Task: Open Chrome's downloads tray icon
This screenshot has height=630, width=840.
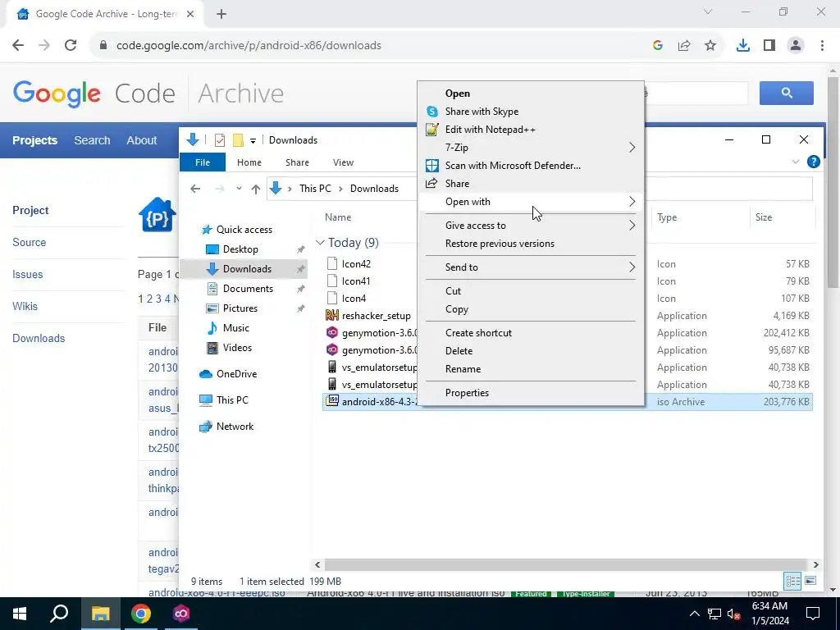Action: tap(743, 46)
